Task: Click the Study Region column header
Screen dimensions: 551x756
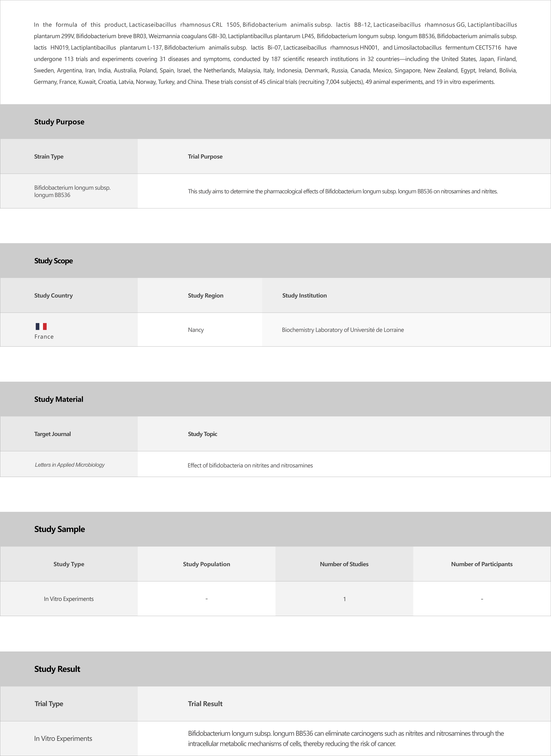Action: point(205,295)
